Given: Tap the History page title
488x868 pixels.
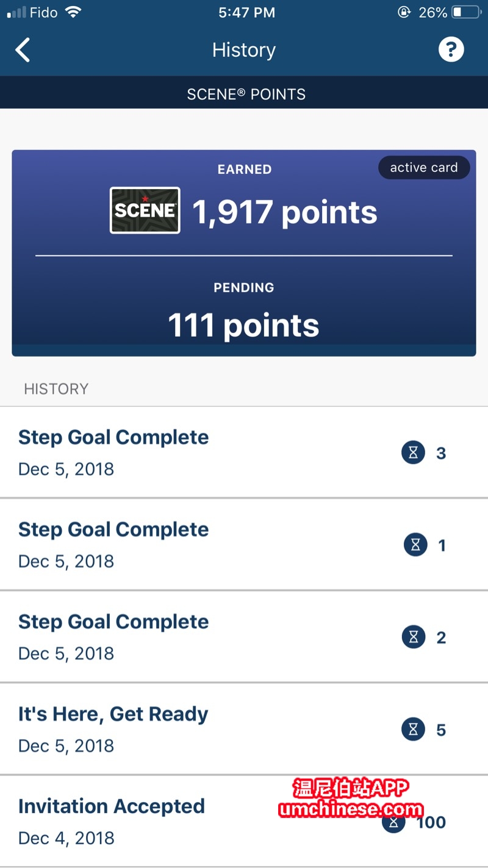Looking at the screenshot, I should coord(244,50).
